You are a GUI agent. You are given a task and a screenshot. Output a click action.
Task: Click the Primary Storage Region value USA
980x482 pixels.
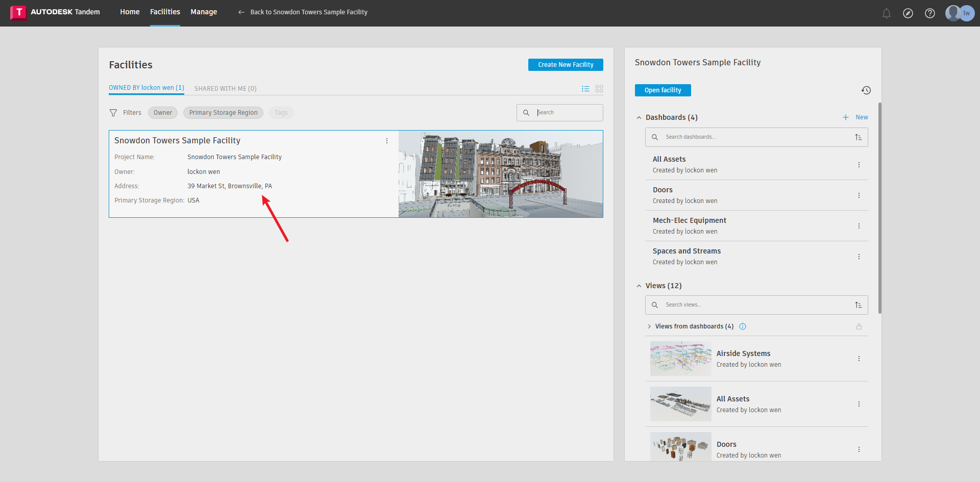point(193,200)
